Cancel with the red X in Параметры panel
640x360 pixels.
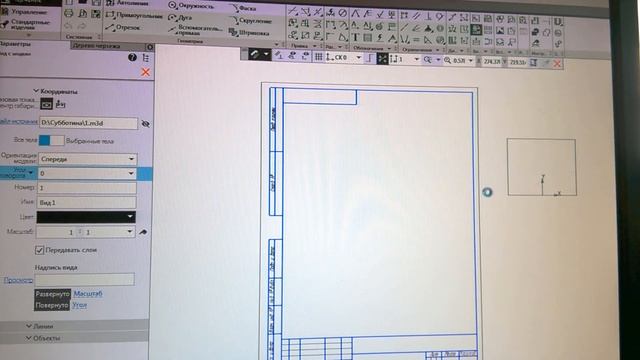click(145, 72)
